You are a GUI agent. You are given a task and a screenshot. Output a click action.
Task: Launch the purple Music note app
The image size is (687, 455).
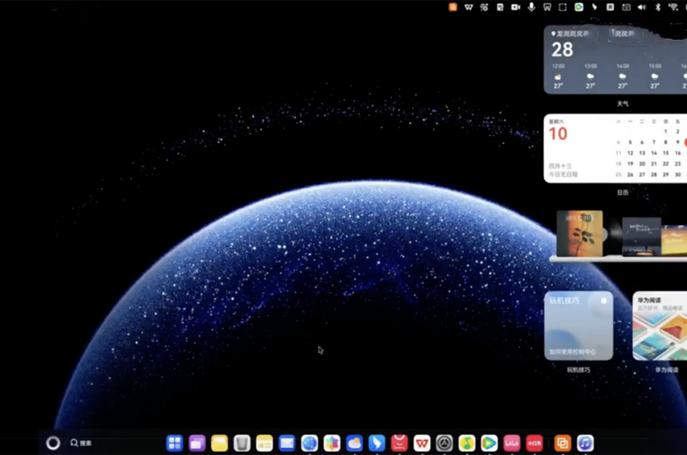click(585, 443)
